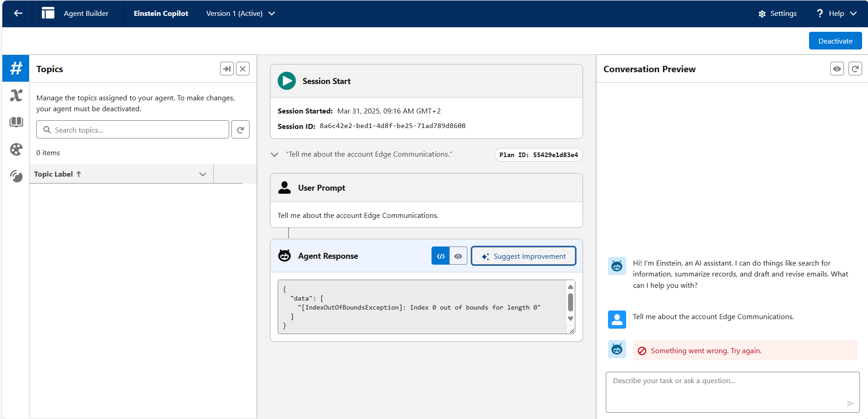Focus the Search topics field
868x419 pixels.
click(x=132, y=130)
